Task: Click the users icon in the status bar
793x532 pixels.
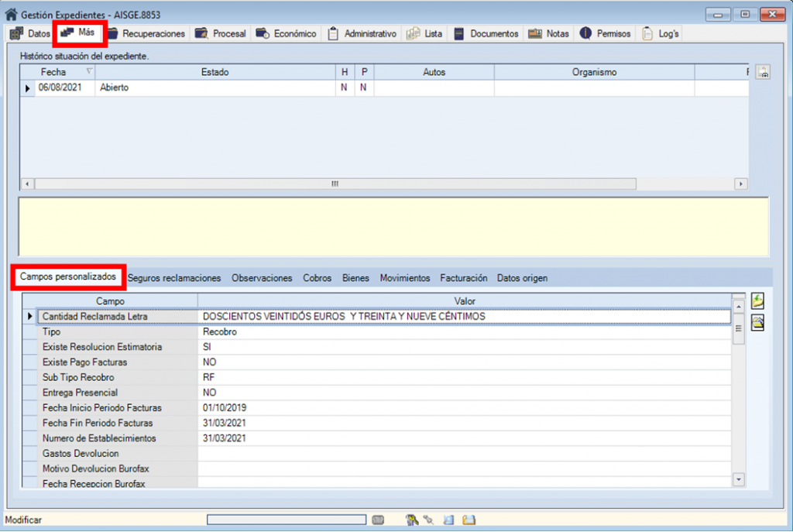Action: pyautogui.click(x=411, y=520)
